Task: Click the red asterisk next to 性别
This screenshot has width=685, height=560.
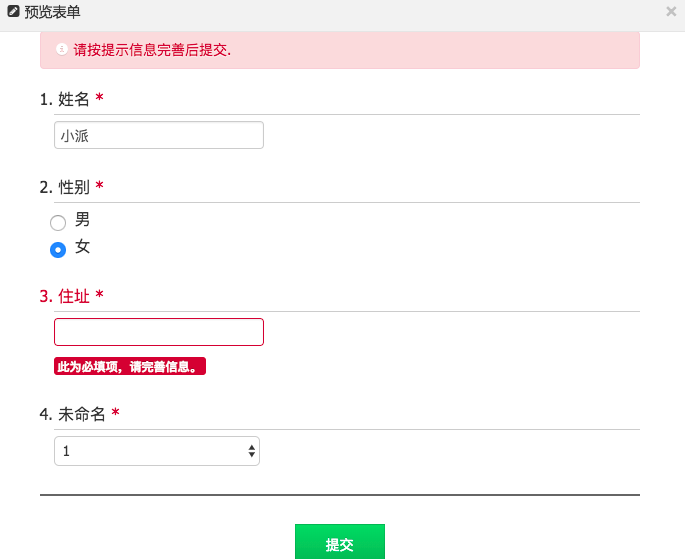Action: pos(100,187)
